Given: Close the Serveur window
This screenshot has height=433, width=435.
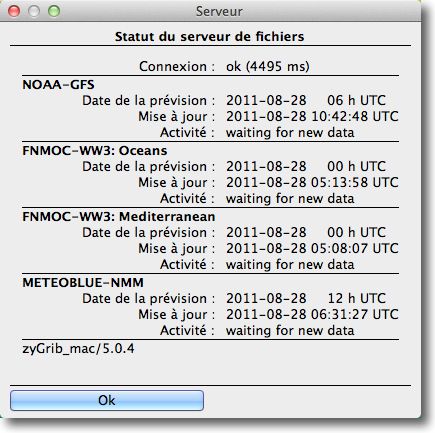Looking at the screenshot, I should point(14,11).
